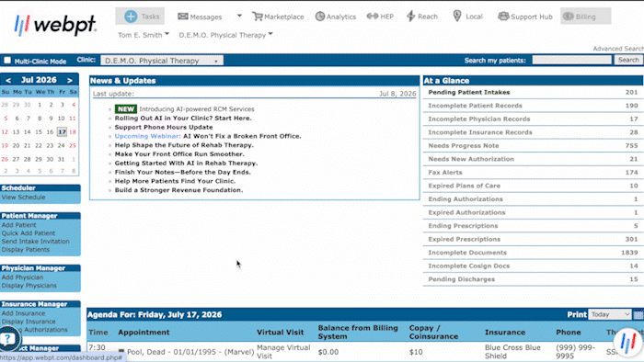The width and height of the screenshot is (644, 362).
Task: Open the Support Hub icon
Action: [503, 17]
